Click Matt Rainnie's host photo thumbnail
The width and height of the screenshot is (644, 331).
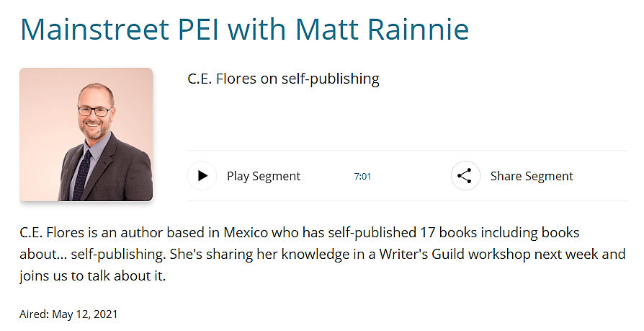tap(86, 134)
